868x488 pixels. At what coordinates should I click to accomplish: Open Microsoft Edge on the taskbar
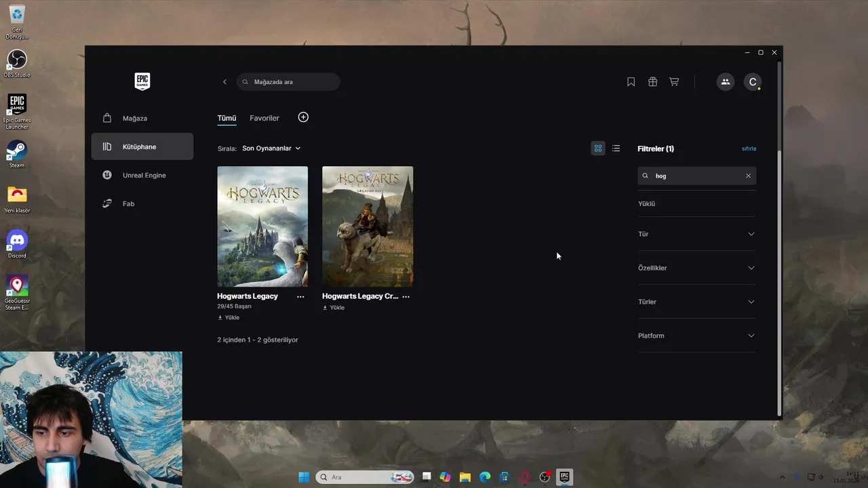coord(485,477)
